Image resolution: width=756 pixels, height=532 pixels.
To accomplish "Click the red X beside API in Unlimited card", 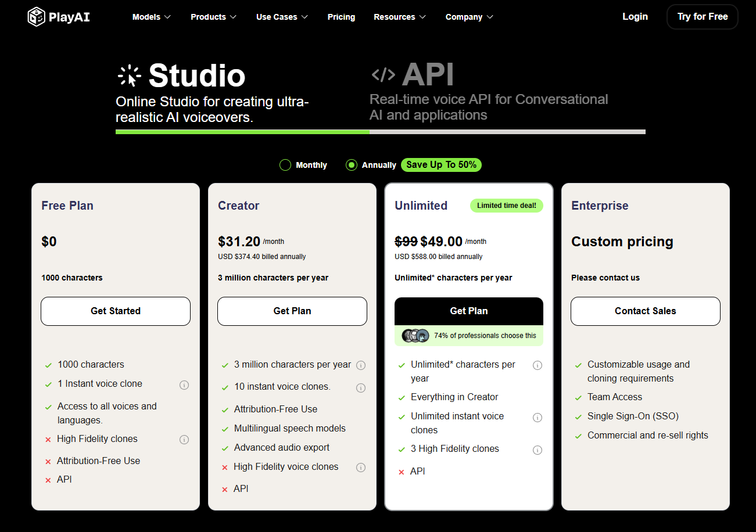I will [401, 472].
